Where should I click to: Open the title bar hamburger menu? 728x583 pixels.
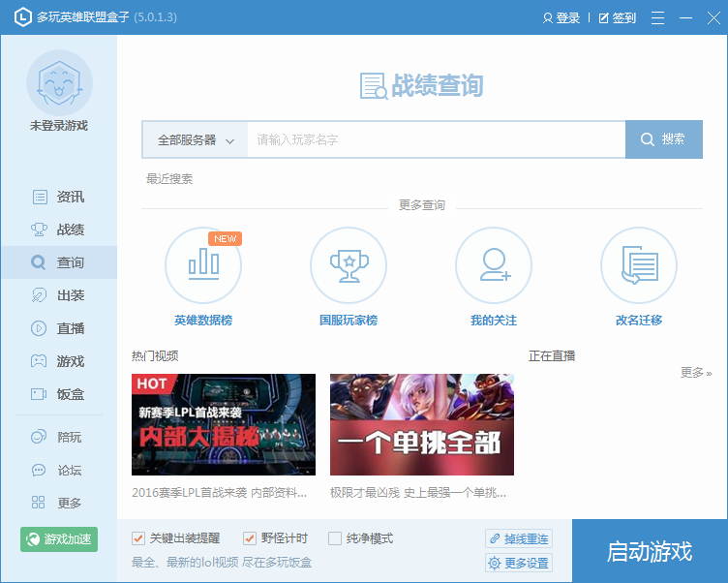click(x=658, y=18)
